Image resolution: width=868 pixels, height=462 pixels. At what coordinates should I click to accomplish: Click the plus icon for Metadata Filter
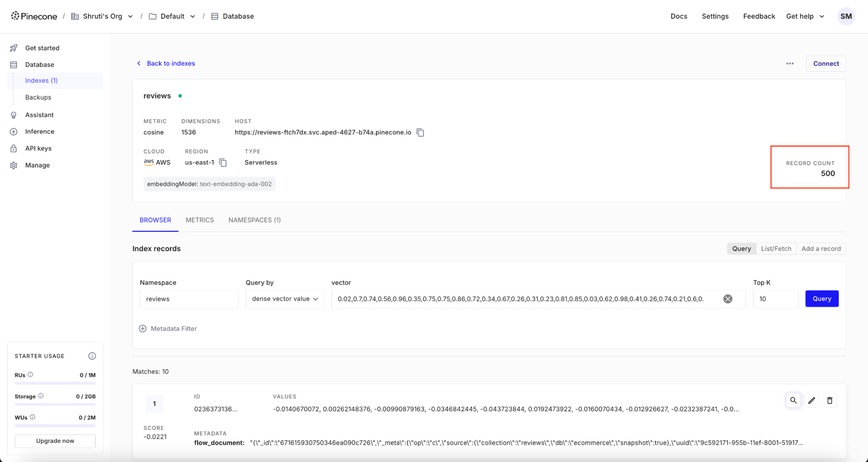click(x=142, y=329)
